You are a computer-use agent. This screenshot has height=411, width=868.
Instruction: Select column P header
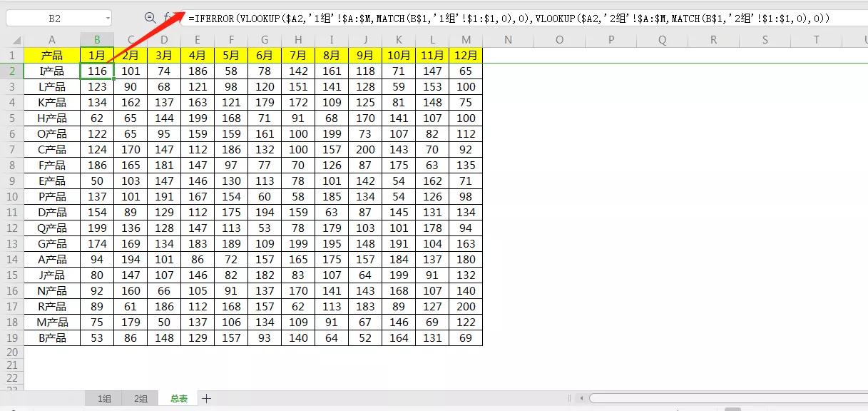tap(611, 40)
